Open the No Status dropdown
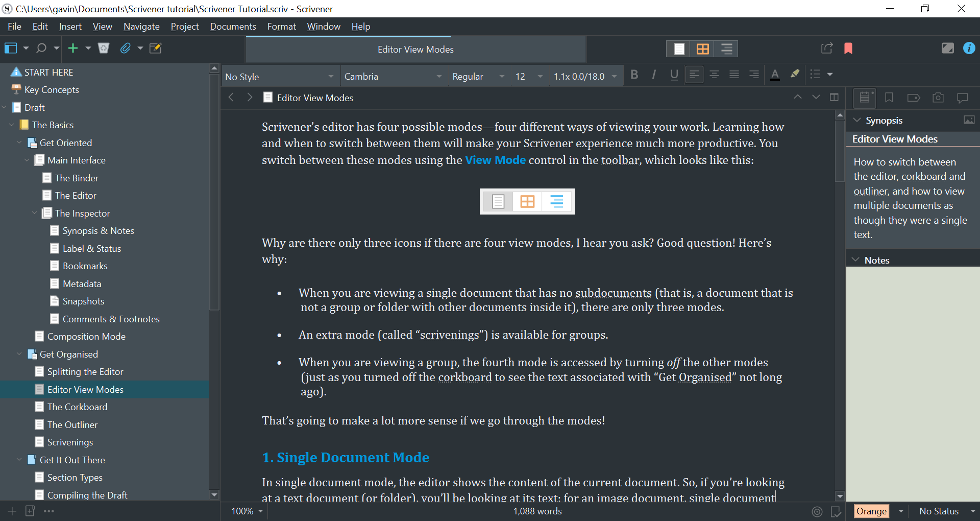This screenshot has height=521, width=980. click(947, 511)
